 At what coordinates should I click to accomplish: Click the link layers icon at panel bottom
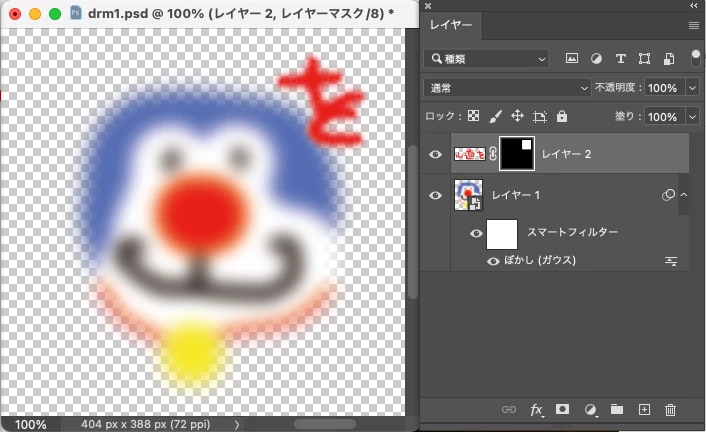coord(509,409)
